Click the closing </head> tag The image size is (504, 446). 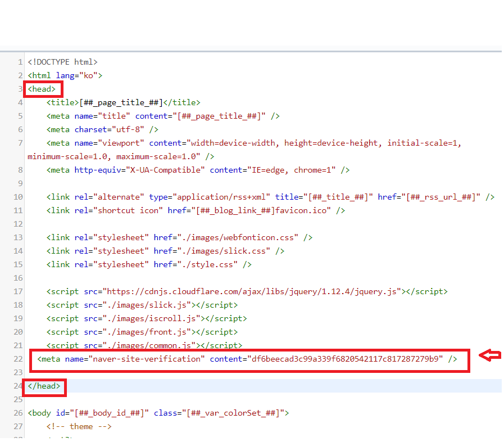[44, 386]
